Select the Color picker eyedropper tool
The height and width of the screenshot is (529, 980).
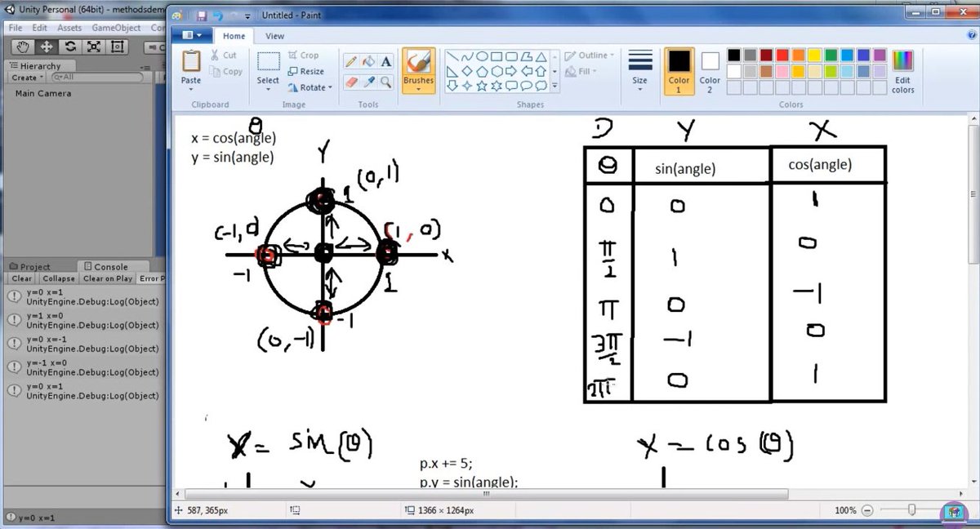pyautogui.click(x=368, y=82)
